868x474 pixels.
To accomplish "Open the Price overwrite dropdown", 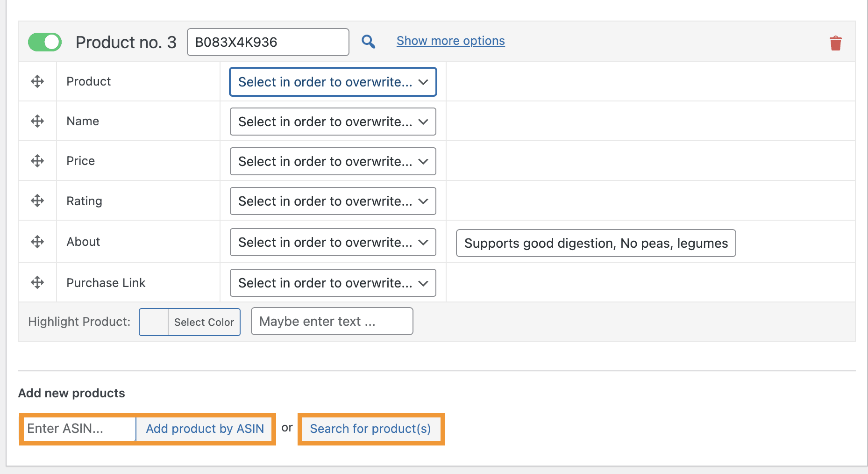I will point(332,161).
